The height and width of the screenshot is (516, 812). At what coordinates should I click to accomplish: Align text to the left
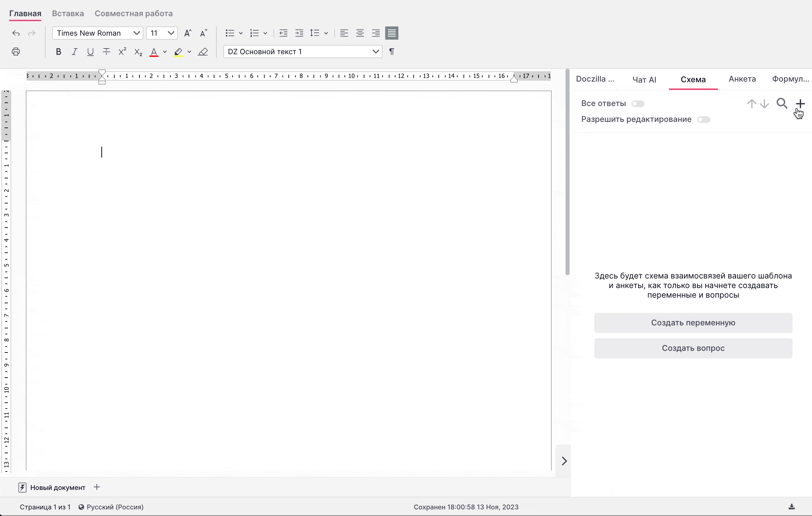coord(344,33)
